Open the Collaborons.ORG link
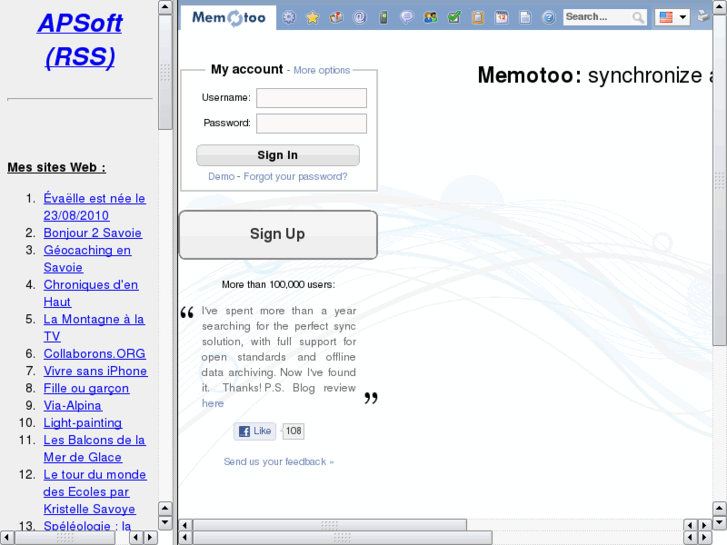Viewport: 727px width, 545px height. tap(95, 354)
